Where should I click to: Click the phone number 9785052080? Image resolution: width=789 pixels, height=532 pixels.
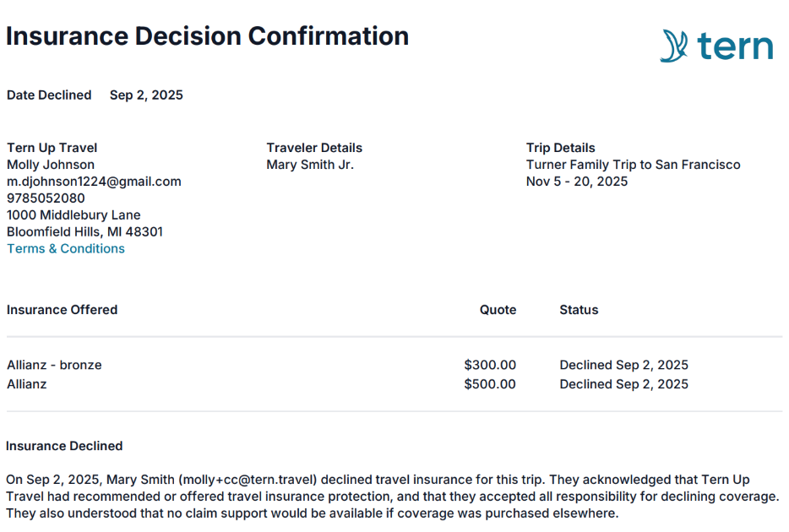(x=46, y=198)
